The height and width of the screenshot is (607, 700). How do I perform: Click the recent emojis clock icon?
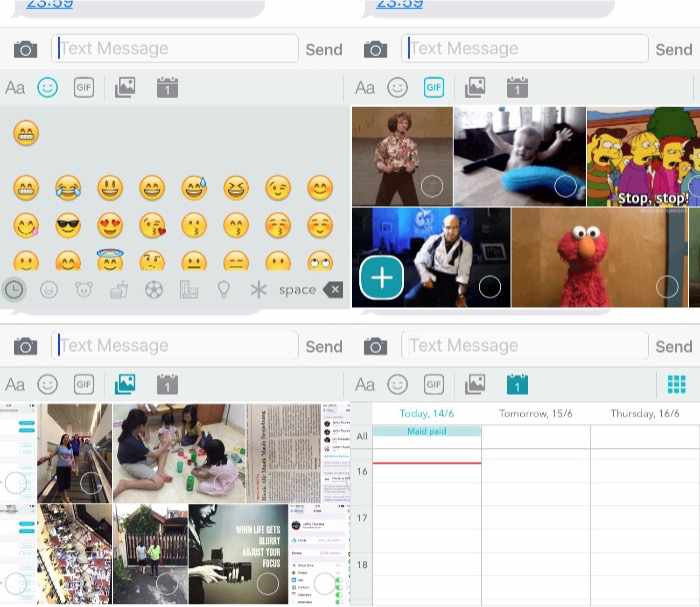tap(14, 290)
